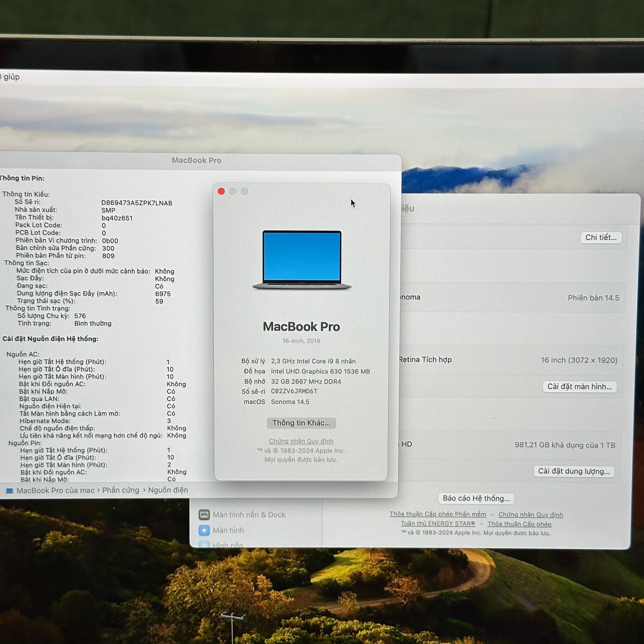Screen dimensions: 644x644
Task: Click Báo cáo Hệ thống button
Action: [x=476, y=498]
